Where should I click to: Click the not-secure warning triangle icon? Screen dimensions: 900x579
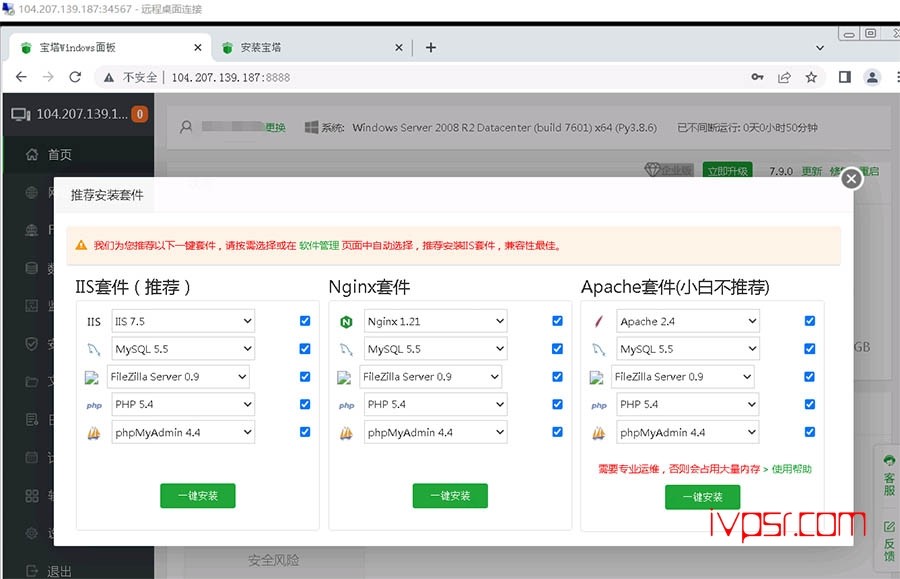108,77
